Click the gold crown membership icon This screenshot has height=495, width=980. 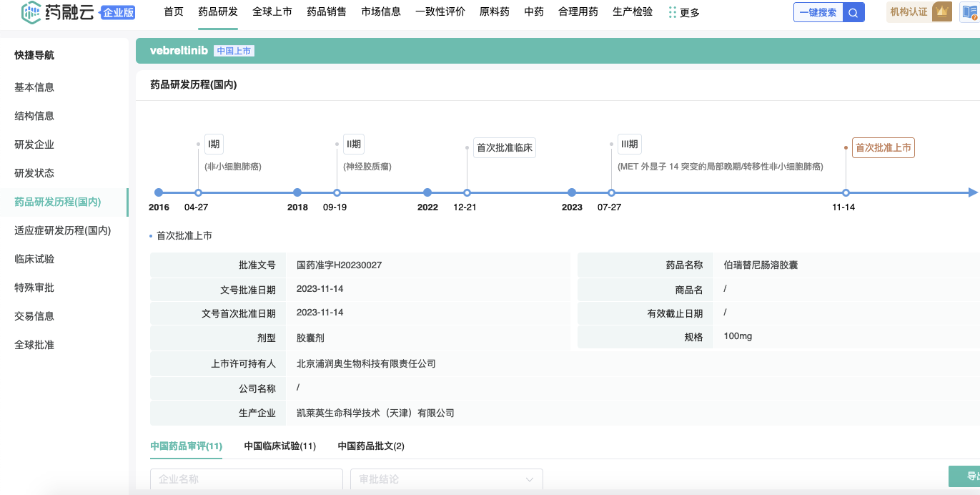942,11
